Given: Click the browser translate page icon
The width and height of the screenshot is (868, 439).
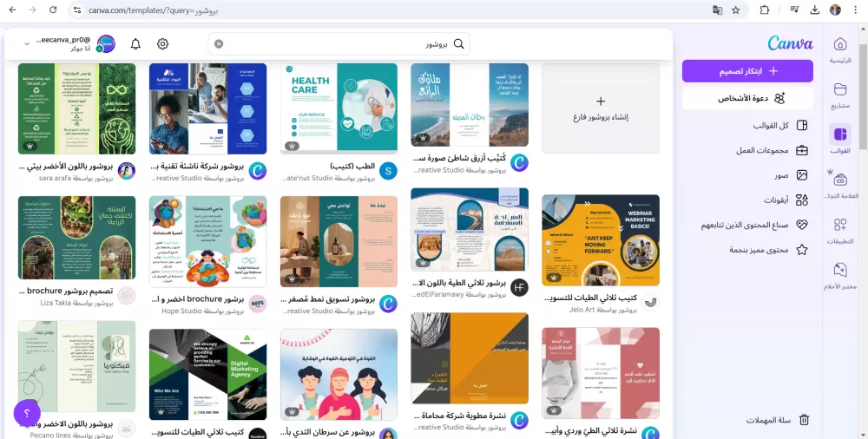Looking at the screenshot, I should click(717, 10).
